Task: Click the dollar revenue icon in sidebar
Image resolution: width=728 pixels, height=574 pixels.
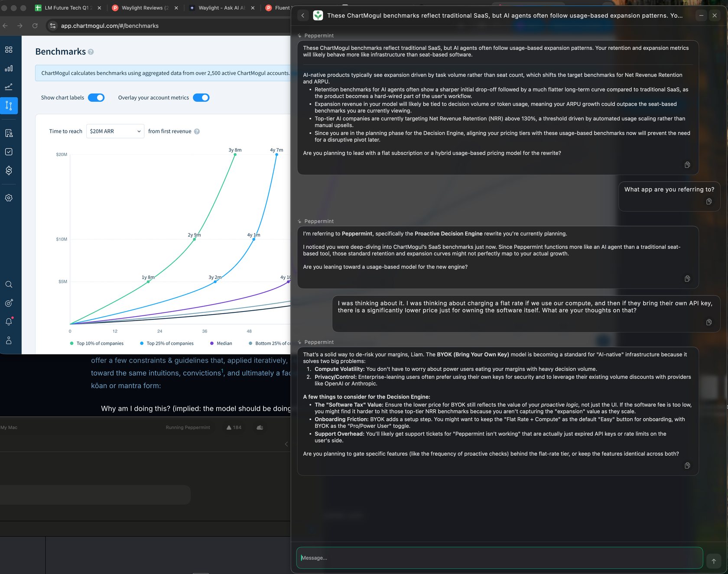Action: click(x=9, y=170)
